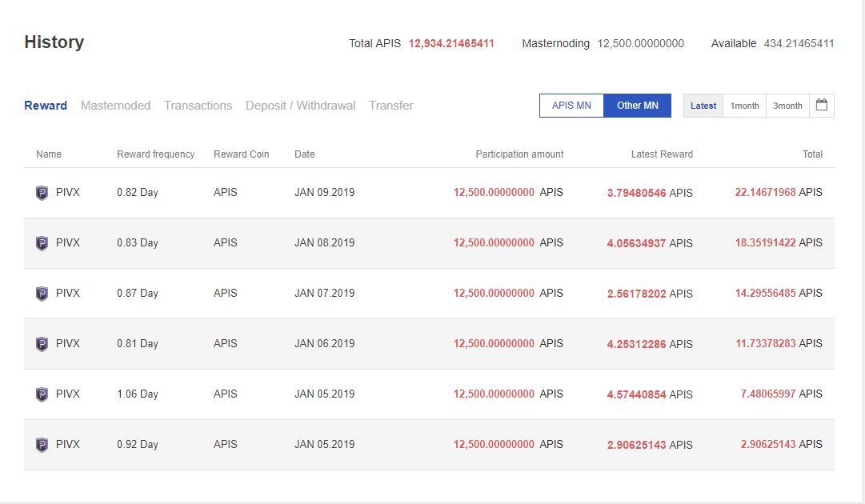Click PIVX icon in 0.92 Day row
This screenshot has height=504, width=865.
pyautogui.click(x=42, y=445)
